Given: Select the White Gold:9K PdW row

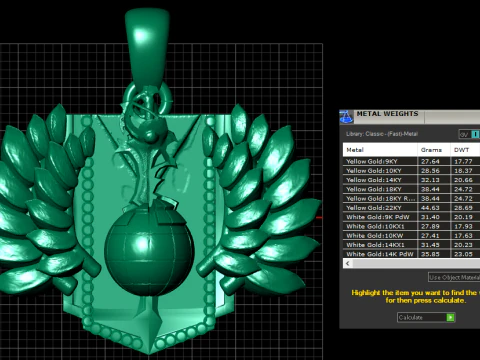Looking at the screenshot, I should pyautogui.click(x=411, y=217).
